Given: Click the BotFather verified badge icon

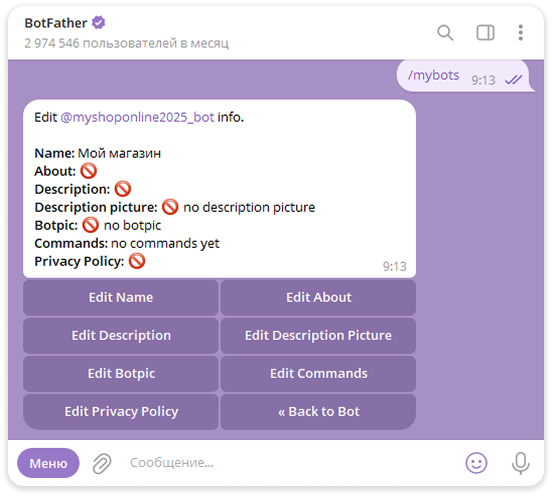Looking at the screenshot, I should tap(99, 23).
